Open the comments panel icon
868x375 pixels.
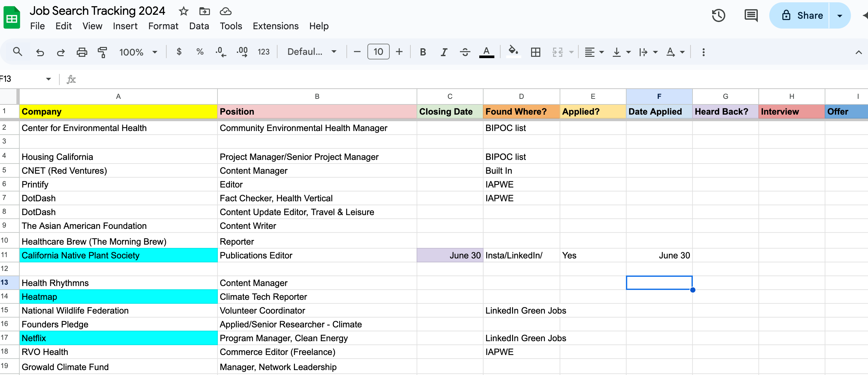(x=751, y=15)
